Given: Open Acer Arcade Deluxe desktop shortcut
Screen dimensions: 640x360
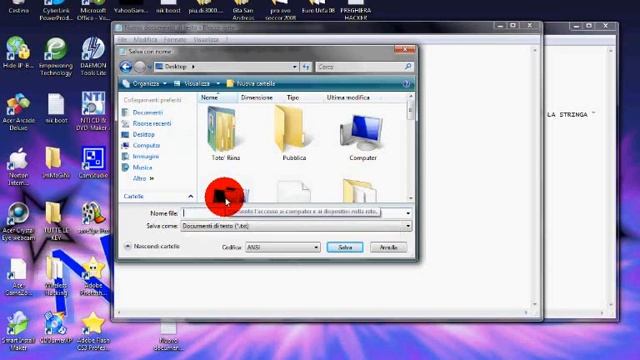Looking at the screenshot, I should (18, 112).
